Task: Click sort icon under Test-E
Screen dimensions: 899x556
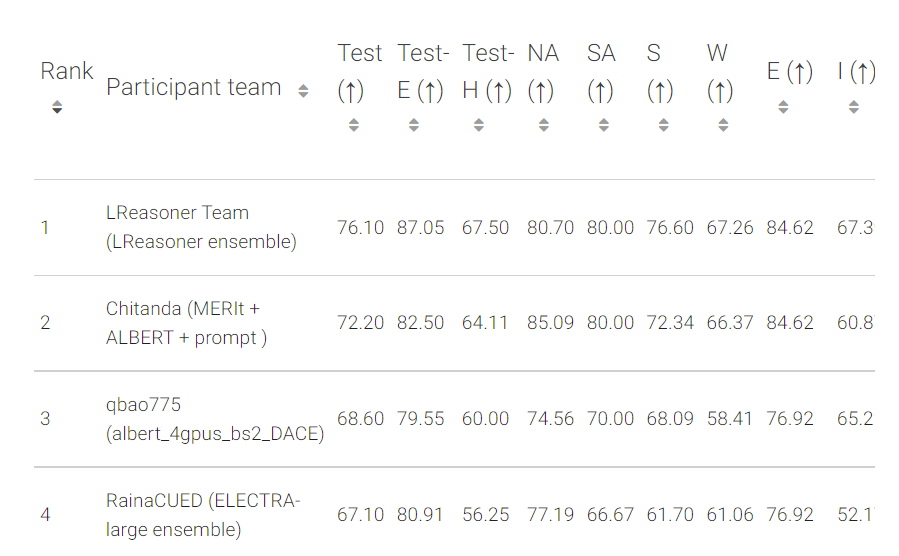Action: click(414, 125)
